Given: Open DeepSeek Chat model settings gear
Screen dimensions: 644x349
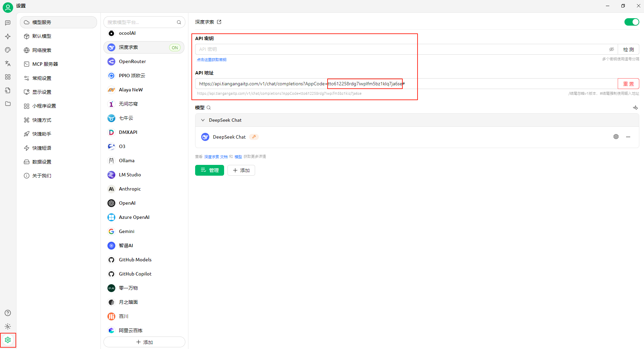Looking at the screenshot, I should (x=616, y=137).
